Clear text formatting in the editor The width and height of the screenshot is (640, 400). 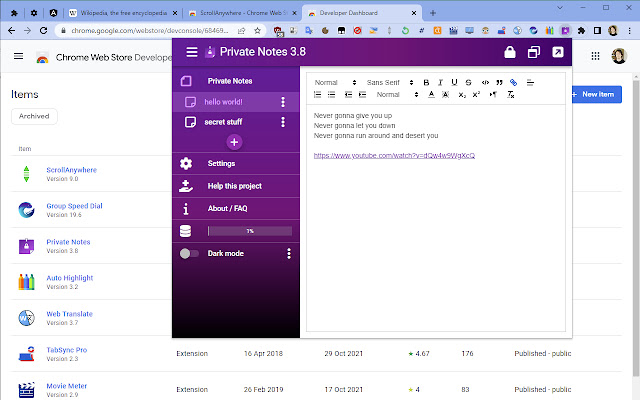coord(511,95)
